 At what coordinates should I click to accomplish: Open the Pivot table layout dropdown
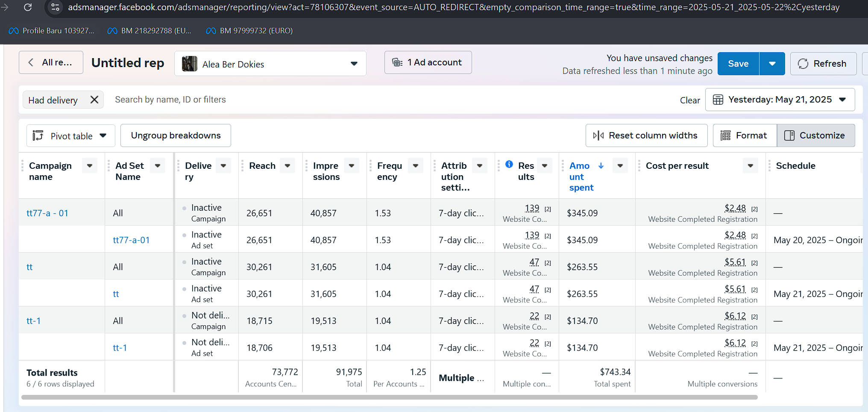click(70, 136)
